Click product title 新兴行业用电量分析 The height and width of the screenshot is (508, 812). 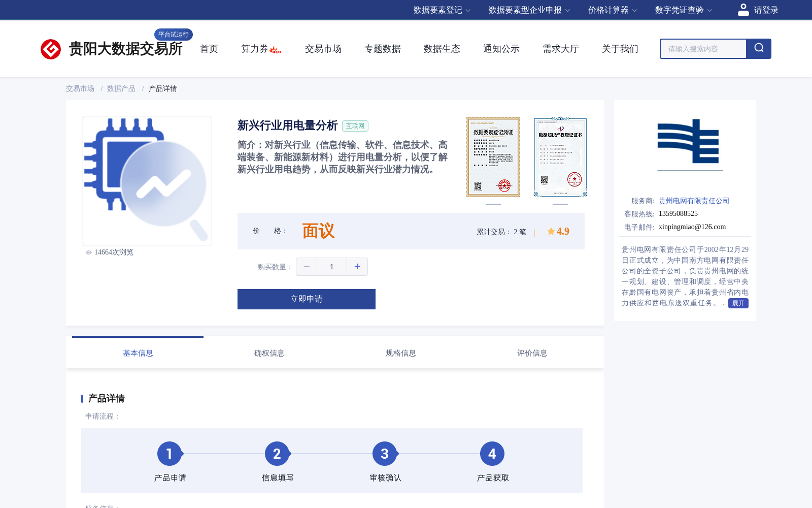[288, 125]
